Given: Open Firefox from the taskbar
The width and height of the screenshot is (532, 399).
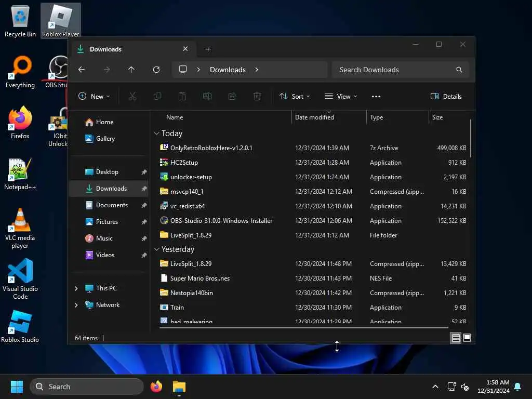Looking at the screenshot, I should pyautogui.click(x=156, y=387).
